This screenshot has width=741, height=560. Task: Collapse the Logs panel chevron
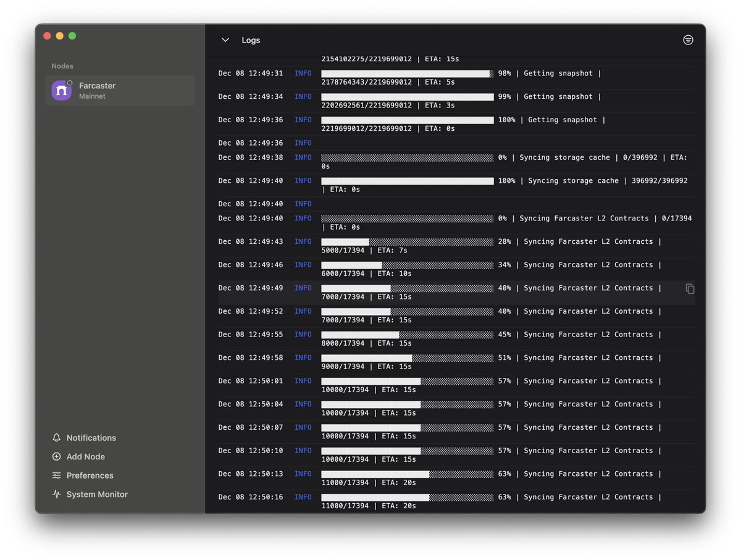click(x=225, y=40)
